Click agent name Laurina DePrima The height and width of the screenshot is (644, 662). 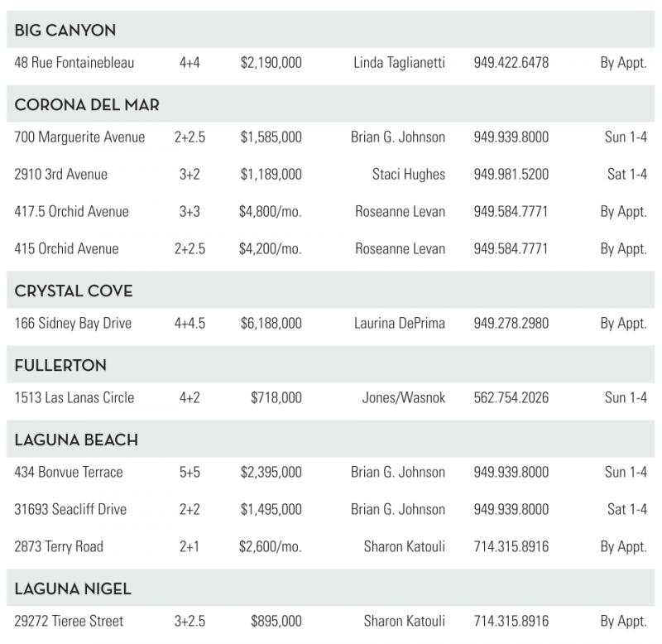(x=400, y=324)
